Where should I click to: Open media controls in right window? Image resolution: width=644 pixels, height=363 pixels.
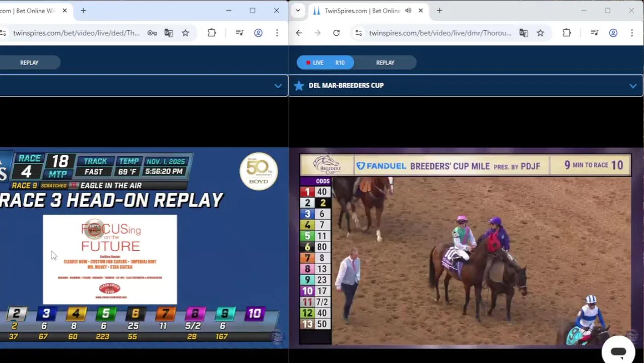(x=595, y=33)
